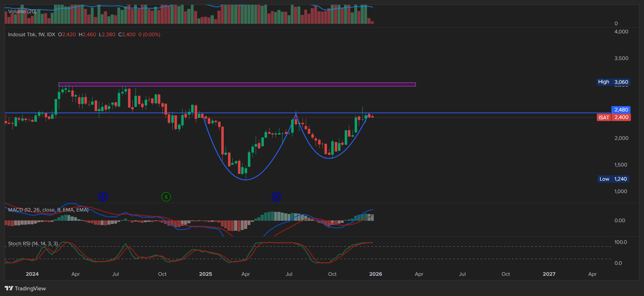Click the 2026 year label on time axis
Screen dimensions: 644x296
[x=376, y=274]
